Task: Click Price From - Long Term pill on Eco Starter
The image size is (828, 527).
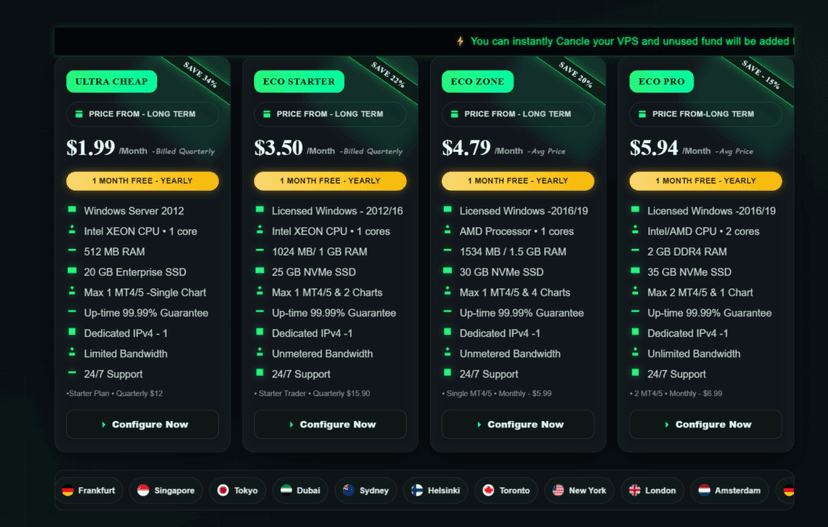Action: 330,114
